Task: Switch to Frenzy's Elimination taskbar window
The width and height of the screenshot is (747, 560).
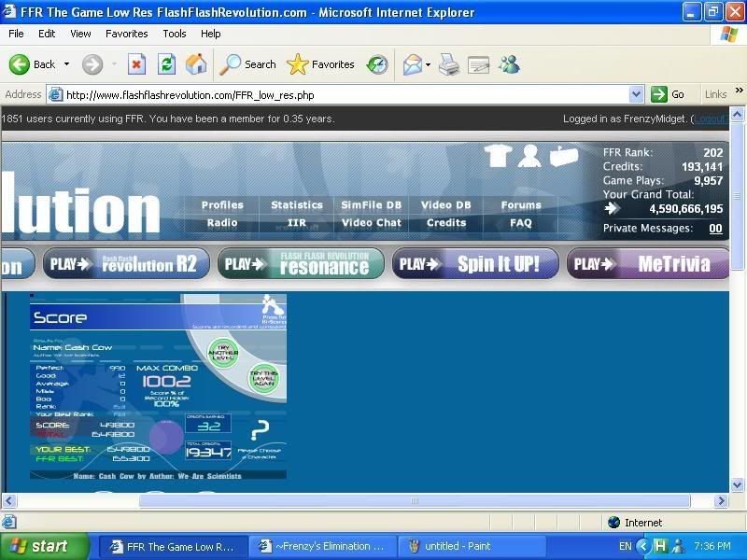Action: [x=322, y=547]
